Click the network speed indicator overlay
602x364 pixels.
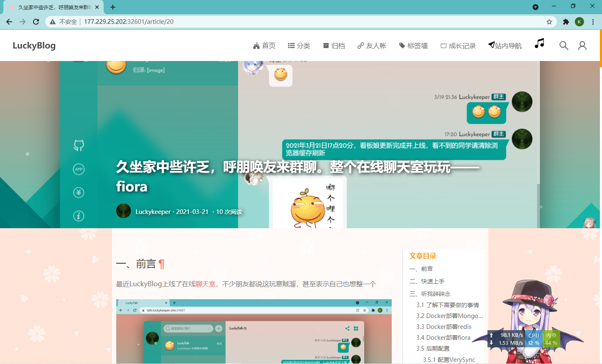click(x=507, y=339)
